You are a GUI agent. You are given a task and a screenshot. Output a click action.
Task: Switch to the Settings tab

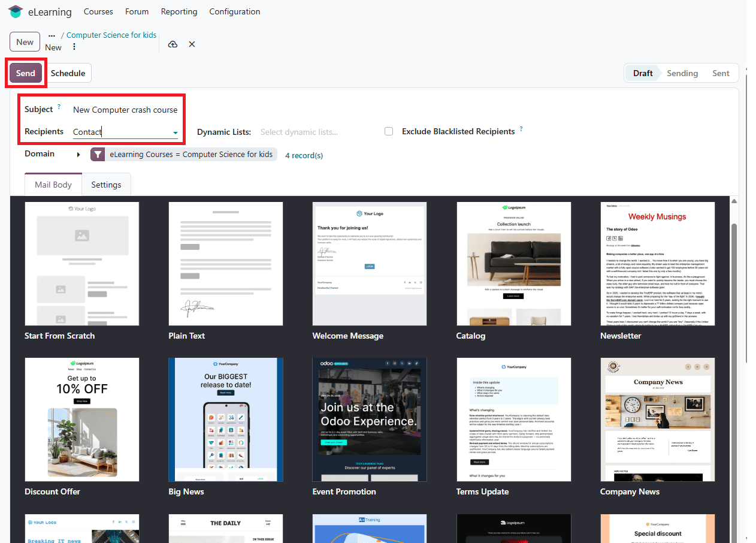point(106,185)
